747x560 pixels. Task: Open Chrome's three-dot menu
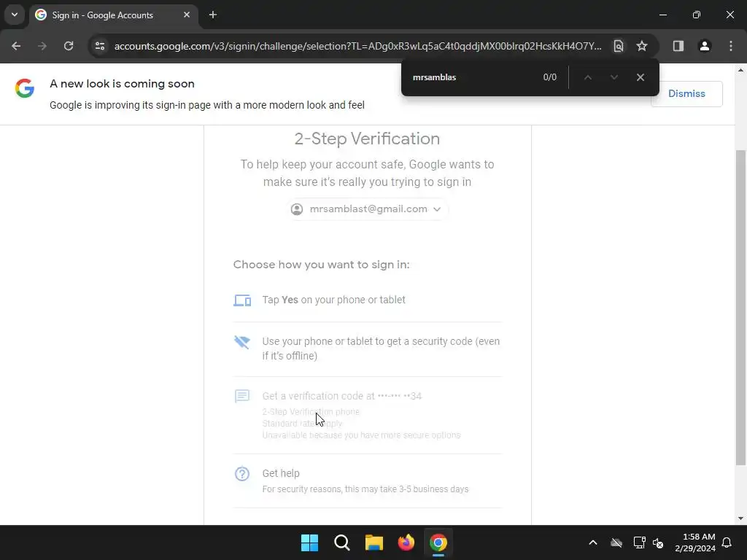point(731,46)
